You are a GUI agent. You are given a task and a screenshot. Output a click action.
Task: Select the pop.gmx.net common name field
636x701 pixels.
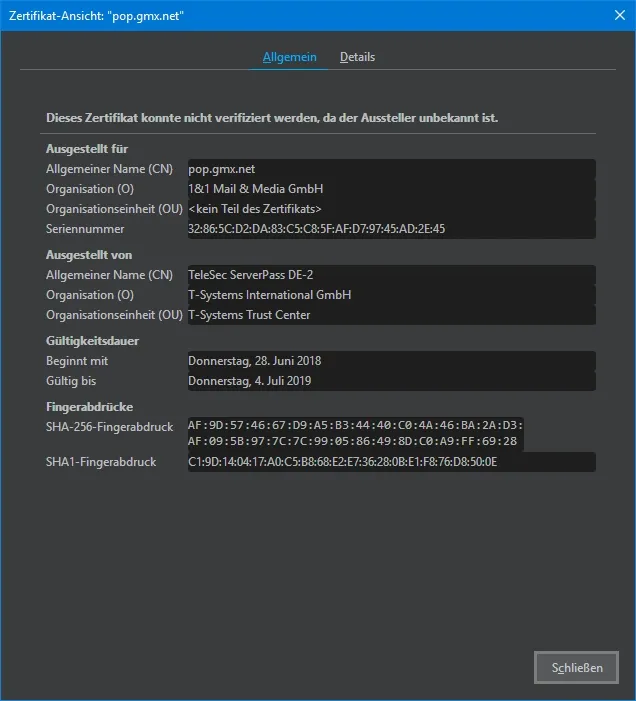coord(392,169)
